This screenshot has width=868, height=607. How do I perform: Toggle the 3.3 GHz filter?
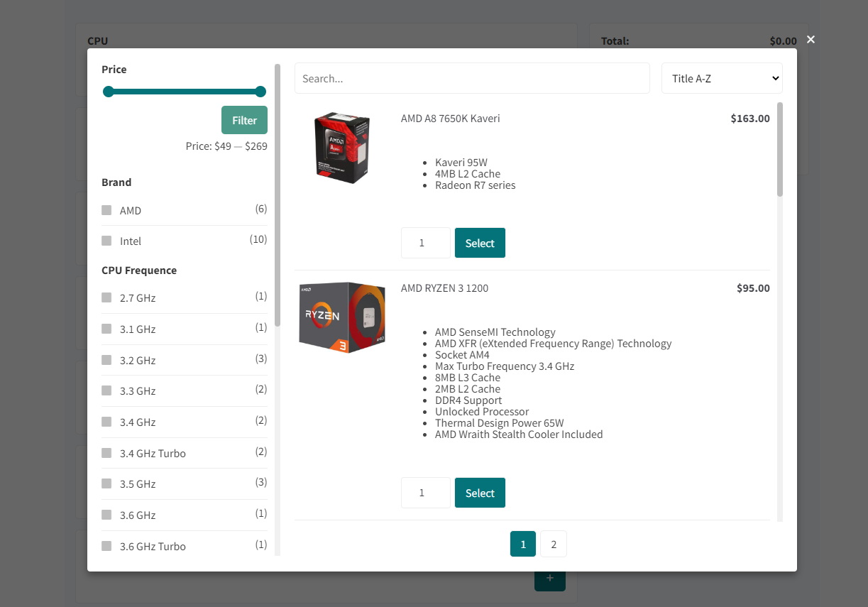pyautogui.click(x=106, y=390)
